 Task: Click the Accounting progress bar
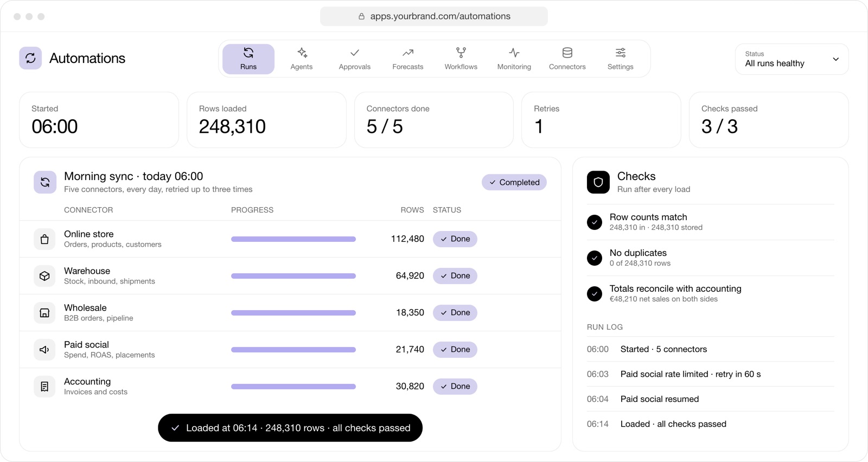tap(293, 387)
